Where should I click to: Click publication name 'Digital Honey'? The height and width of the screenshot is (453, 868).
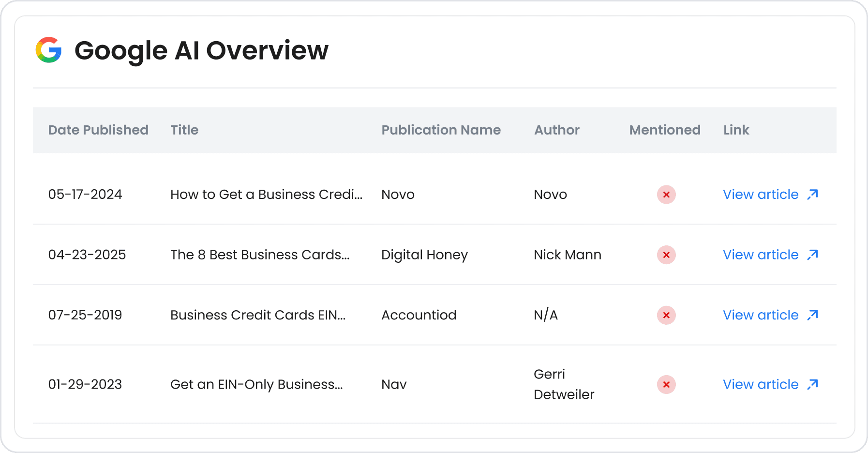pyautogui.click(x=424, y=255)
